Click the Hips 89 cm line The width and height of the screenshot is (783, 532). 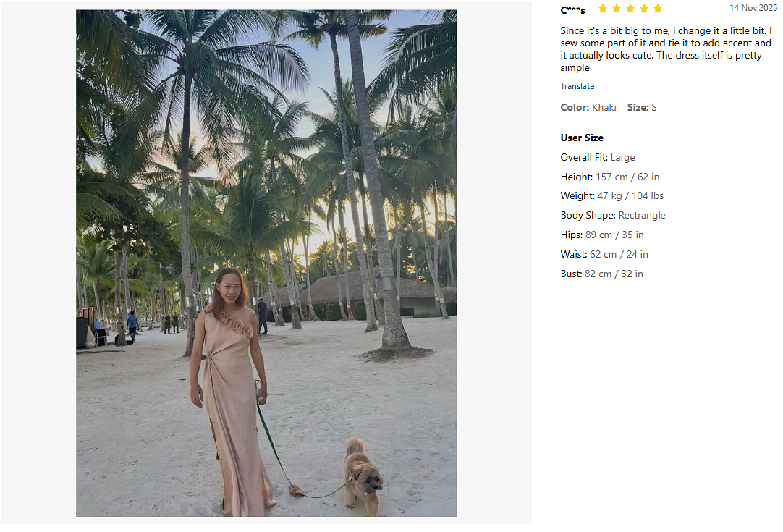pyautogui.click(x=601, y=235)
